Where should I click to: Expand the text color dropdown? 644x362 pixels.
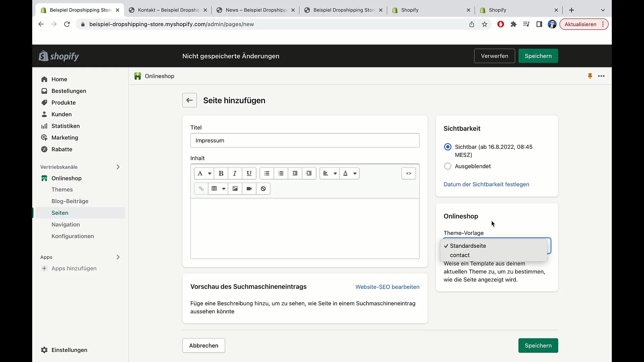point(355,173)
